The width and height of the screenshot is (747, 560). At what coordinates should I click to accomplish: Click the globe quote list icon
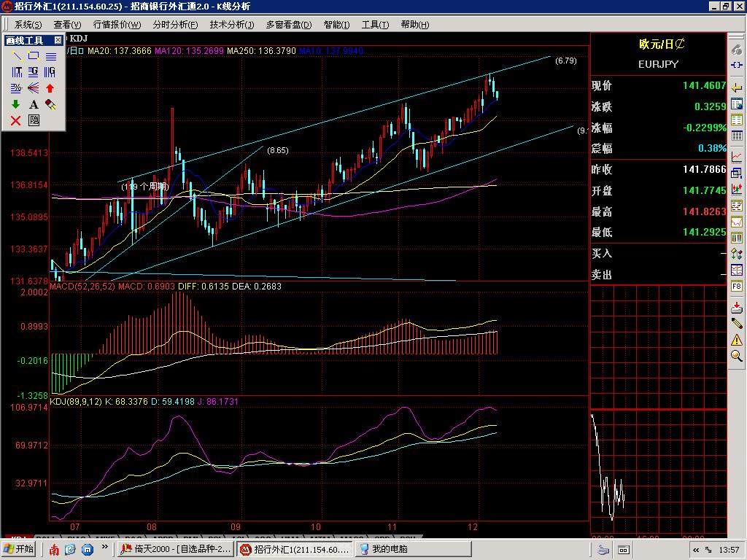[737, 104]
